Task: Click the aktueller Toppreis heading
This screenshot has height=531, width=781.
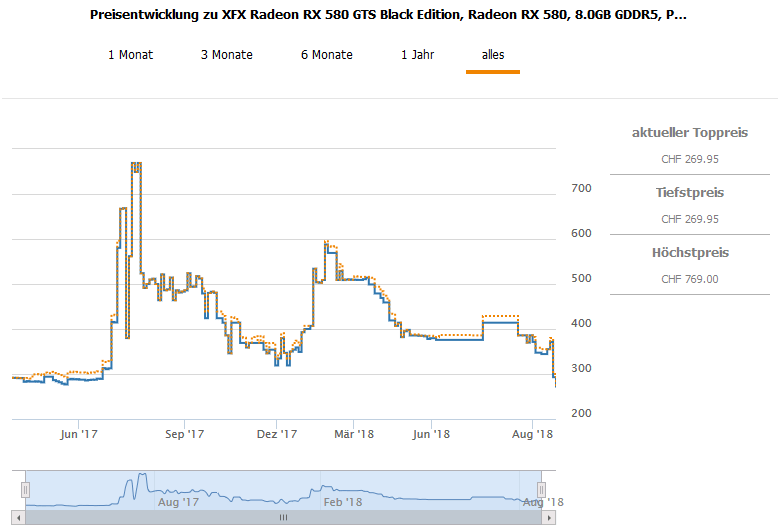Action: (x=690, y=133)
